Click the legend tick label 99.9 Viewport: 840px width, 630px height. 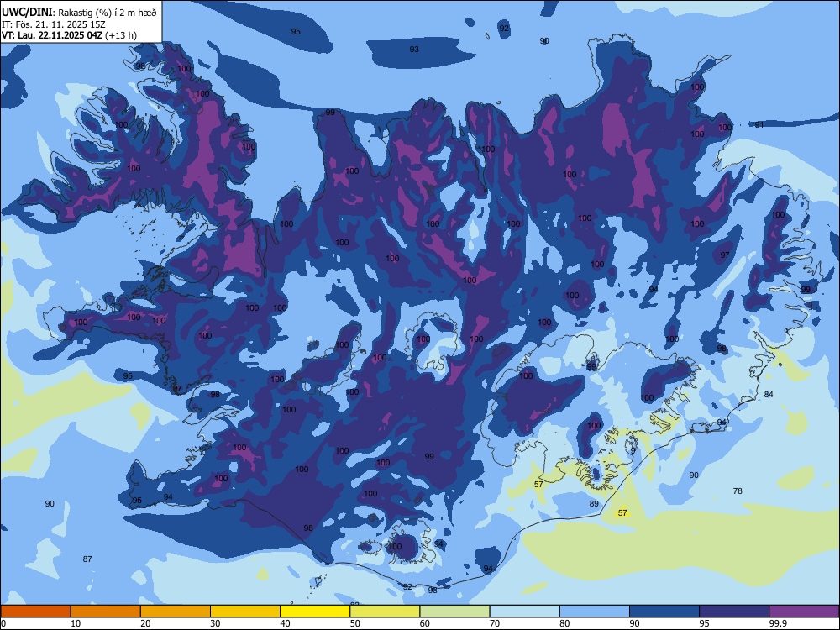[777, 623]
